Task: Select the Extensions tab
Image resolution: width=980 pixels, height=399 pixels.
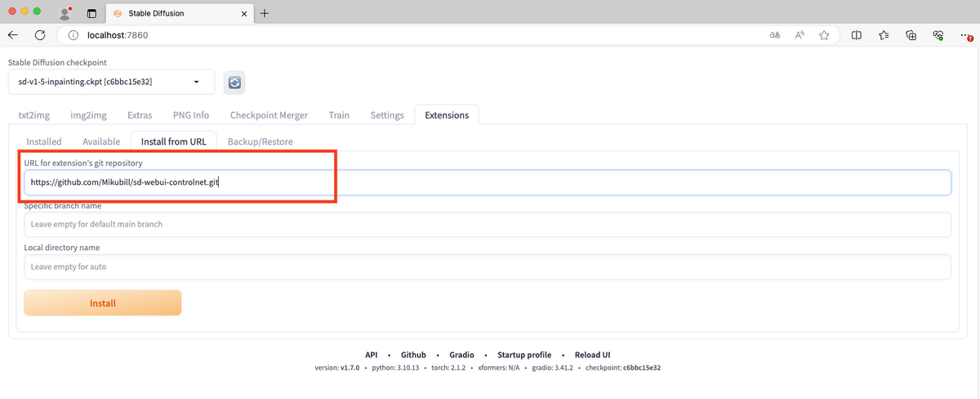Action: (447, 115)
